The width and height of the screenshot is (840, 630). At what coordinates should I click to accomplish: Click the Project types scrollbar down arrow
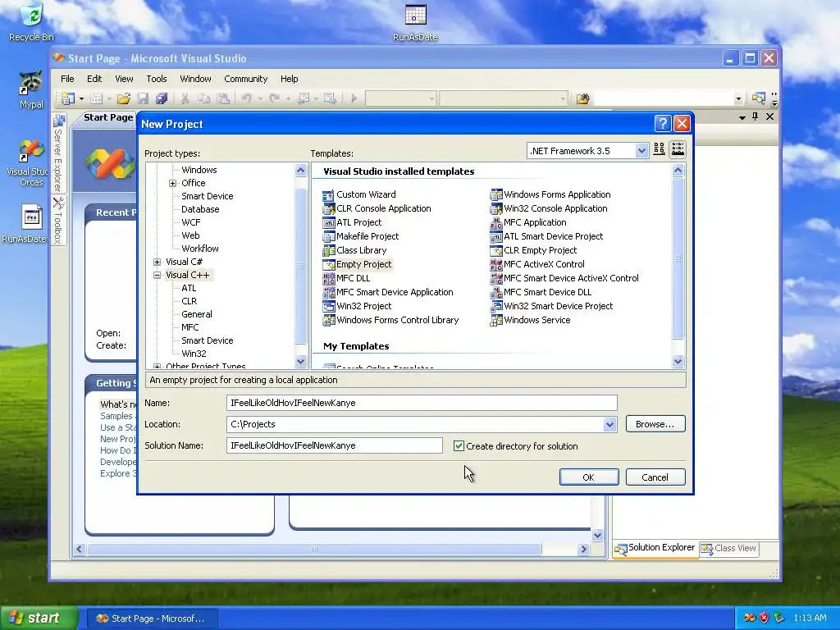300,361
